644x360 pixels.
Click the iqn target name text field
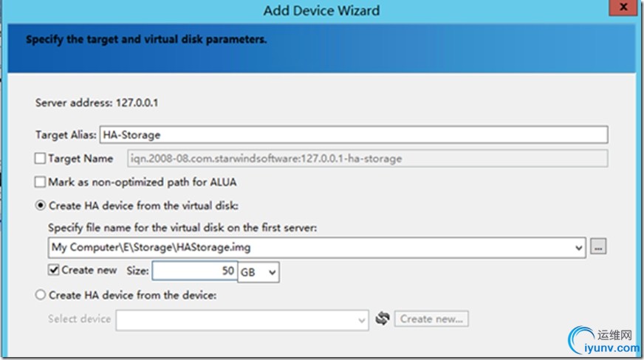(x=368, y=159)
